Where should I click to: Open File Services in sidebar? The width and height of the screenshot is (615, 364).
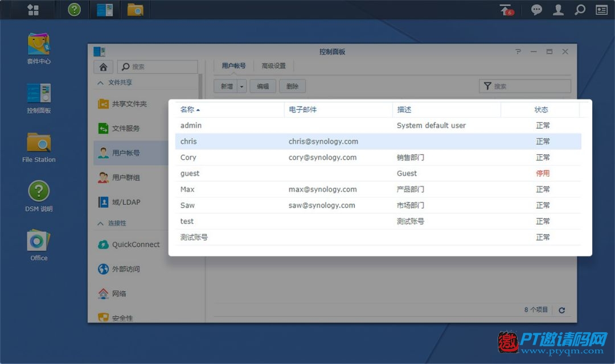pyautogui.click(x=130, y=128)
